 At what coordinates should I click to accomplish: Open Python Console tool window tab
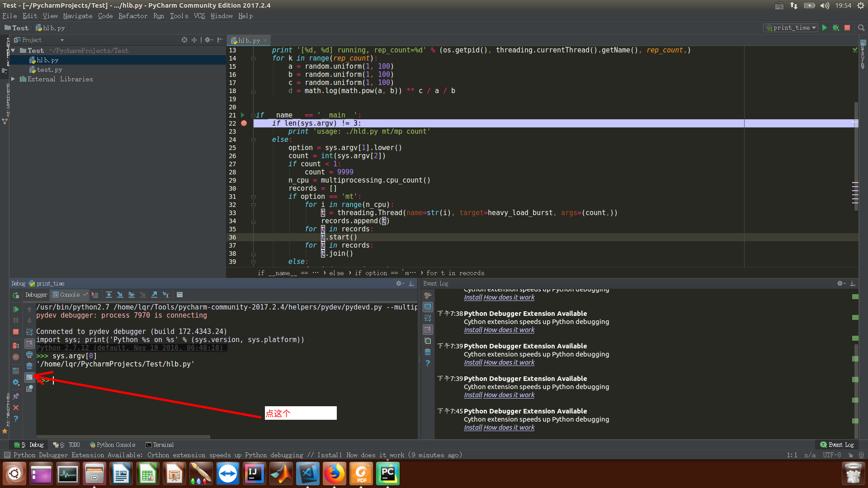tap(112, 445)
